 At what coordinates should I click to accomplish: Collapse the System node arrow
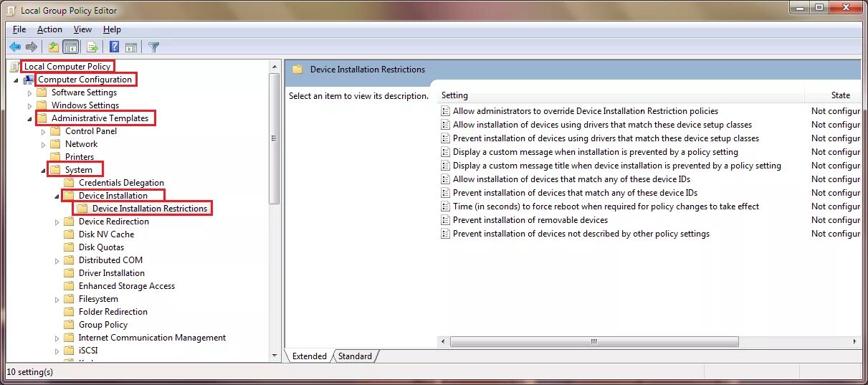pyautogui.click(x=43, y=171)
